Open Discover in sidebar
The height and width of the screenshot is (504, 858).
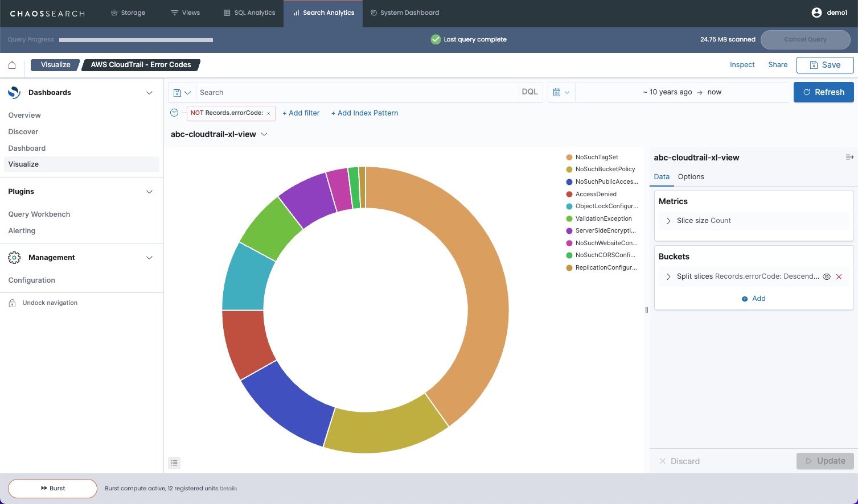[23, 131]
